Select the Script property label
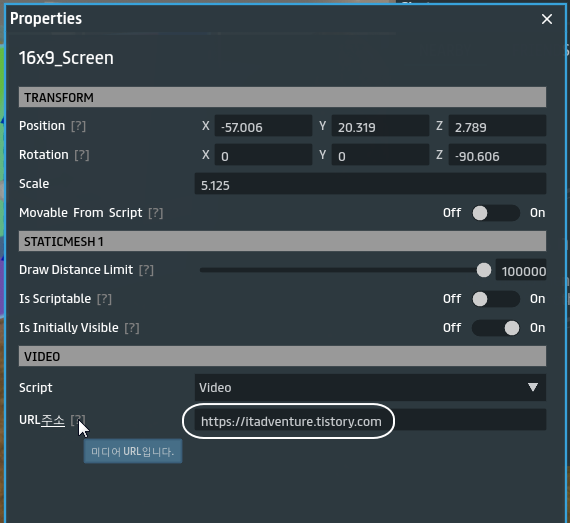This screenshot has height=523, width=570. point(36,387)
